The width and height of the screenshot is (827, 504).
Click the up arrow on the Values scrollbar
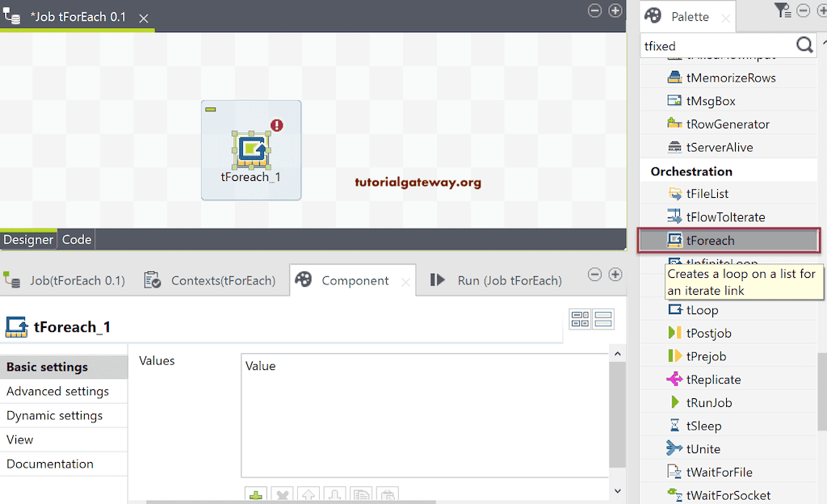[616, 354]
